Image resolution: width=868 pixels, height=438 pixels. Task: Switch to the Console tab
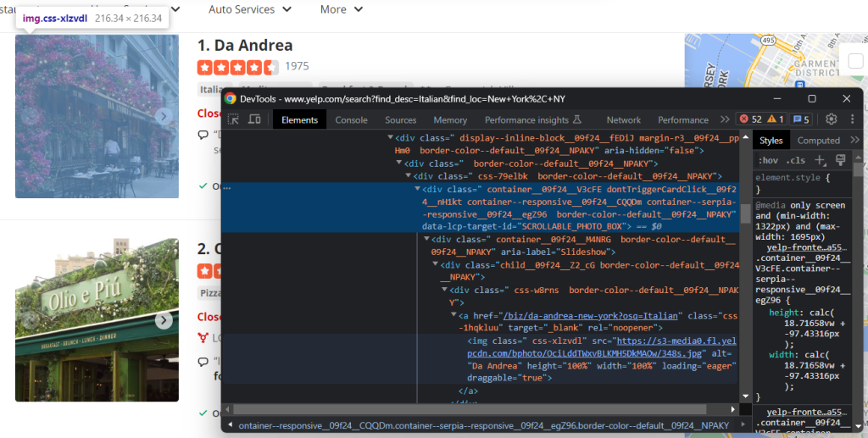pyautogui.click(x=351, y=119)
